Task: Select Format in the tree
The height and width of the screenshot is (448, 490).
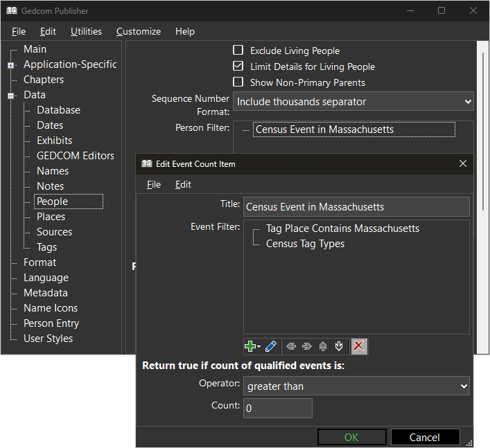Action: click(x=40, y=262)
